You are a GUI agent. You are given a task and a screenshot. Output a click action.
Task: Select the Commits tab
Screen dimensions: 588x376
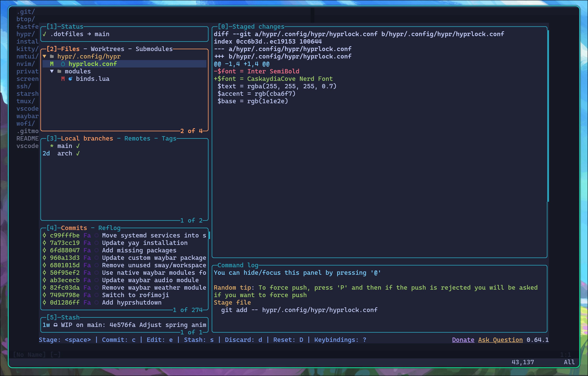pos(74,228)
